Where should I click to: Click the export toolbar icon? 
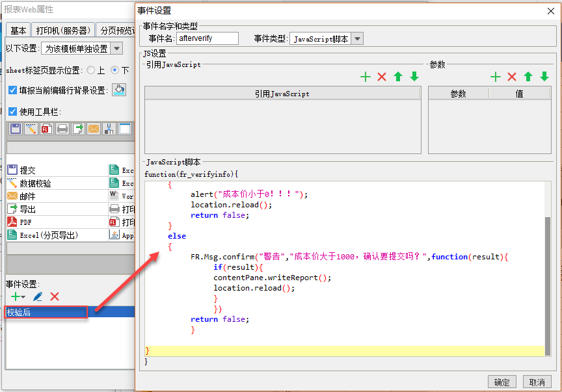(x=78, y=129)
